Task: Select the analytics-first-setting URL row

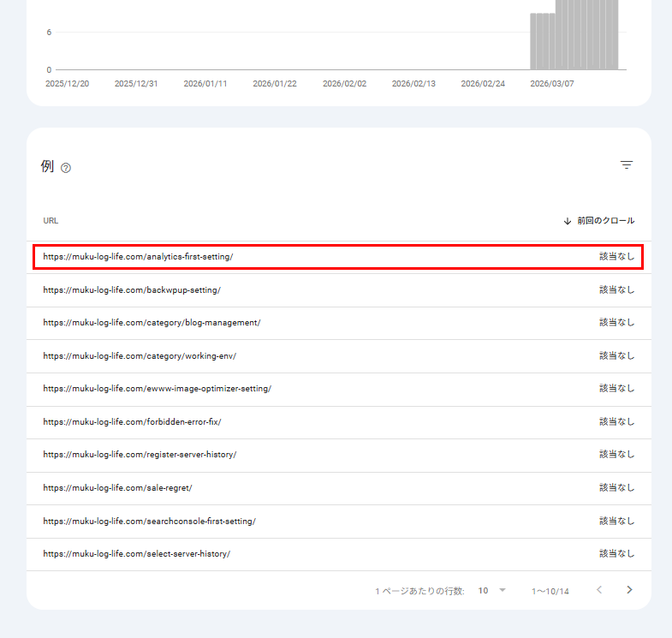Action: (138, 257)
